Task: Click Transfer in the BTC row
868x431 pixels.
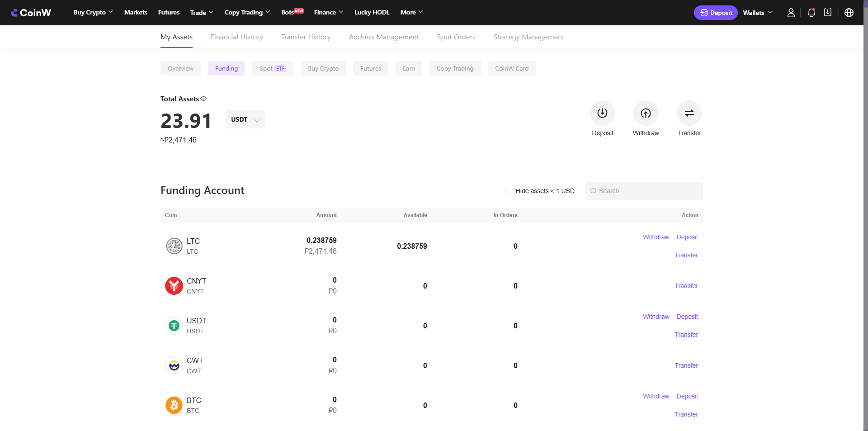Action: pyautogui.click(x=686, y=414)
